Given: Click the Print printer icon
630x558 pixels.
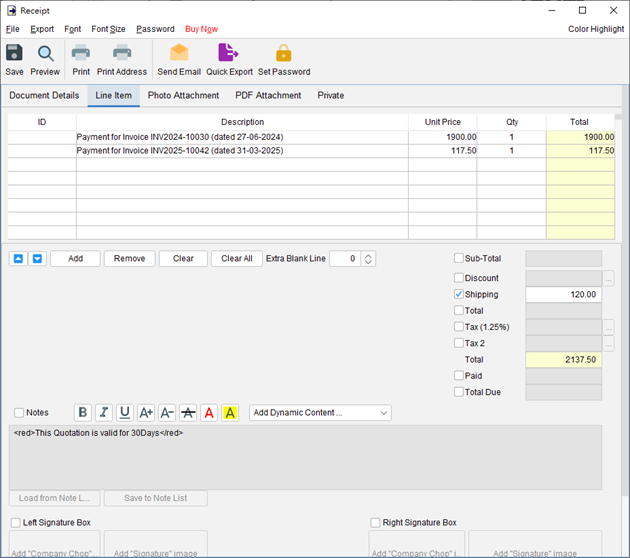Looking at the screenshot, I should click(81, 53).
